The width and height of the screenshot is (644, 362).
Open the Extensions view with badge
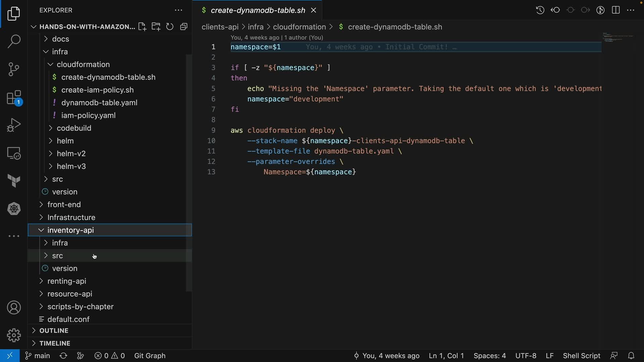(14, 98)
